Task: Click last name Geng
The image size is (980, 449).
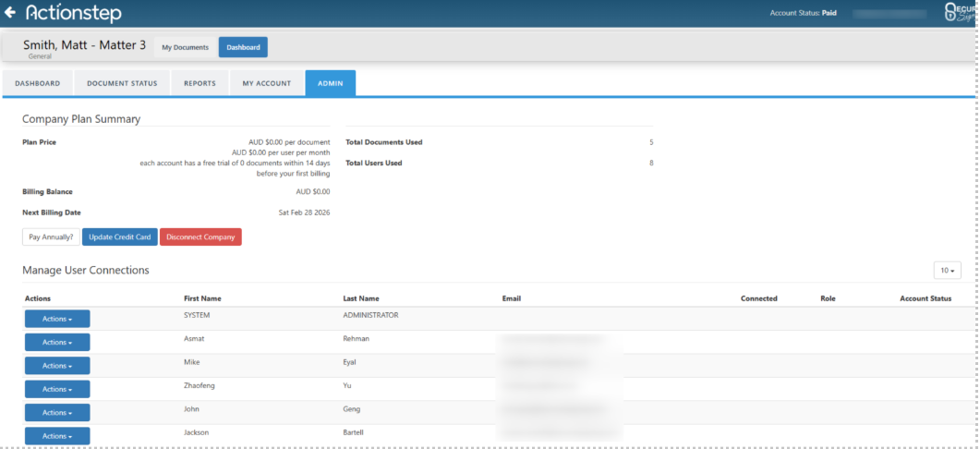Action: (352, 409)
